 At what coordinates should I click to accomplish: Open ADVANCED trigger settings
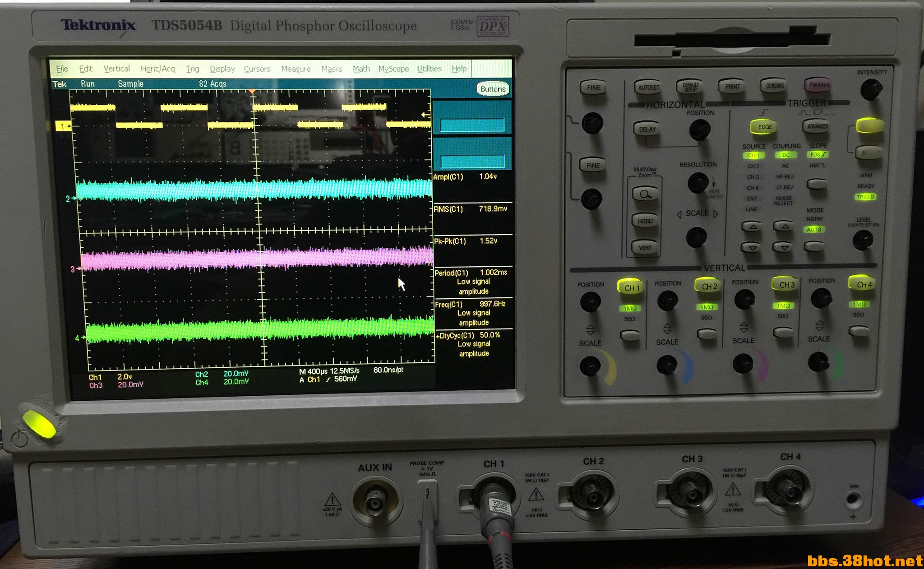817,126
